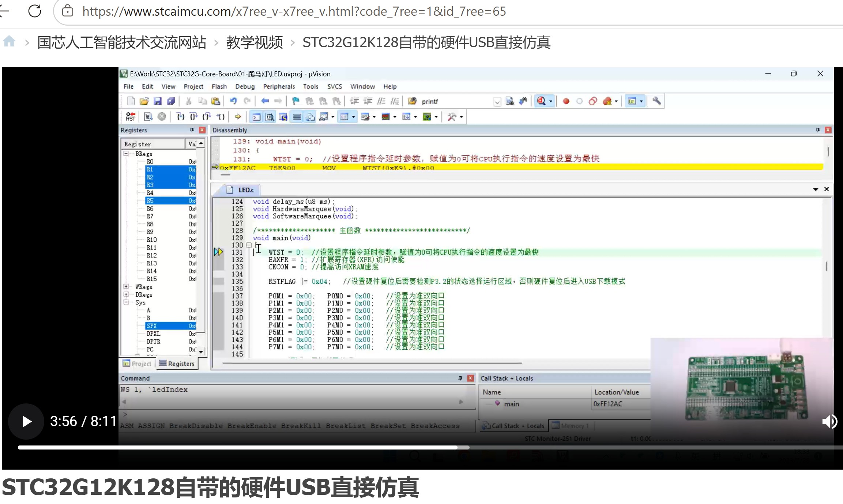Toggle the Command Window icon
The image size is (843, 504).
pyautogui.click(x=256, y=117)
